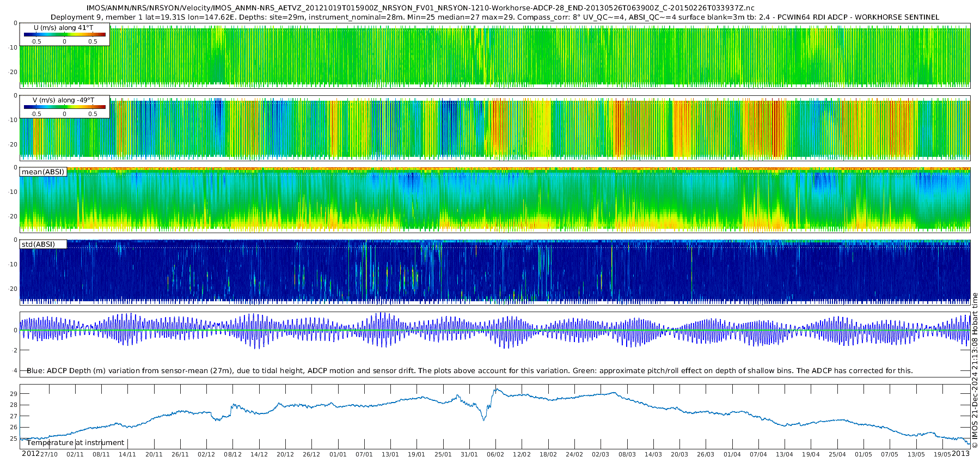The image size is (980, 463).
Task: Click the V velocity colorbar gradient
Action: click(64, 107)
